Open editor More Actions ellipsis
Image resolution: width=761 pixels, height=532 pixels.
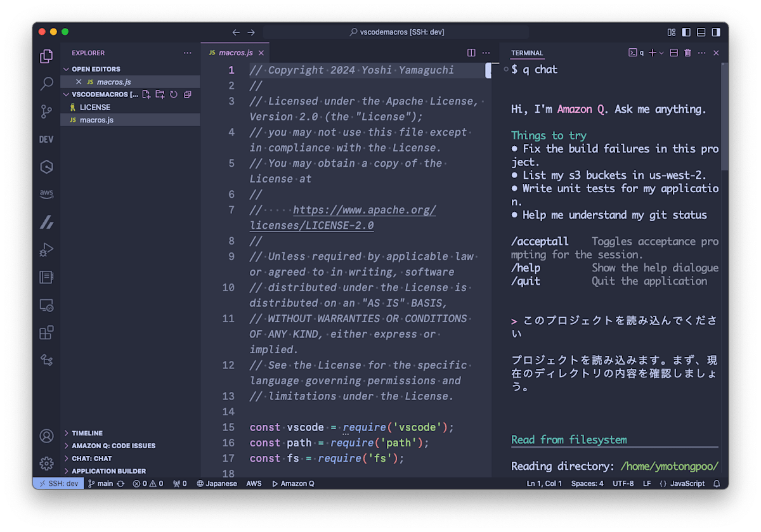pos(486,53)
